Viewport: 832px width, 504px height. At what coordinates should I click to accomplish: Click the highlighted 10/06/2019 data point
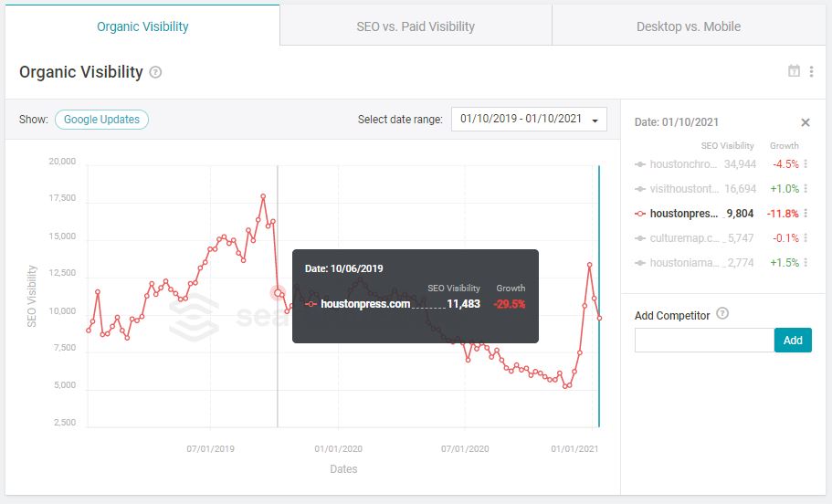pyautogui.click(x=278, y=293)
